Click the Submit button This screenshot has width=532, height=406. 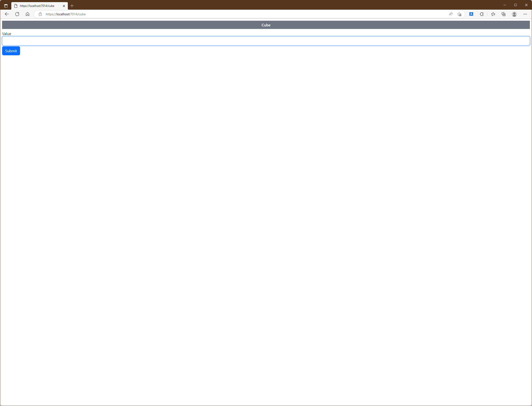[11, 51]
